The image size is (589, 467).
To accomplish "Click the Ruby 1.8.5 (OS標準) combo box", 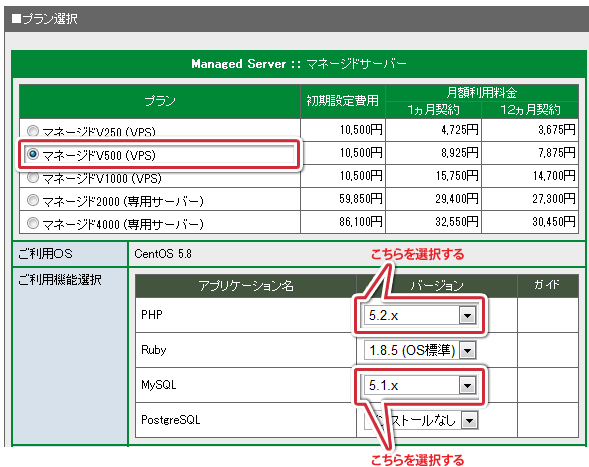I will point(420,351).
